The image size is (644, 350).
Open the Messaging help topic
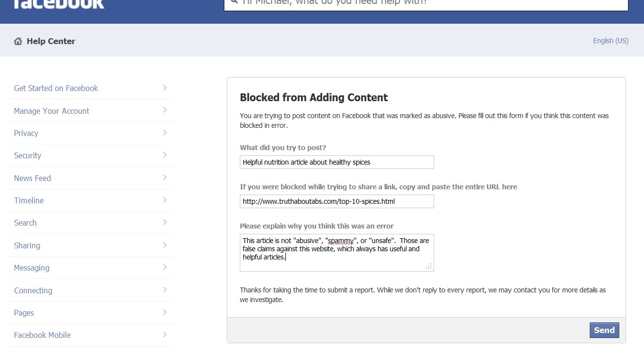tap(31, 268)
